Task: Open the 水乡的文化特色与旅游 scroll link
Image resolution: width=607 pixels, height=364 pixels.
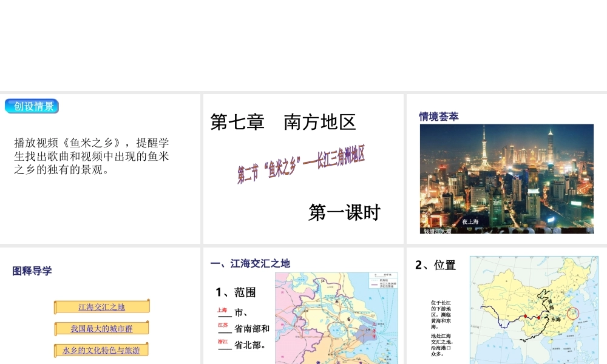Action: (x=101, y=350)
